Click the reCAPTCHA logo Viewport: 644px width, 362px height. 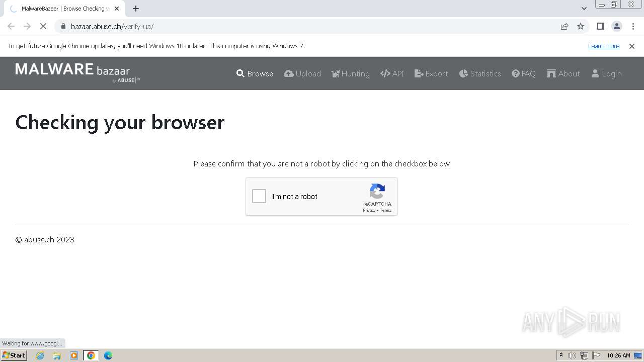377,192
